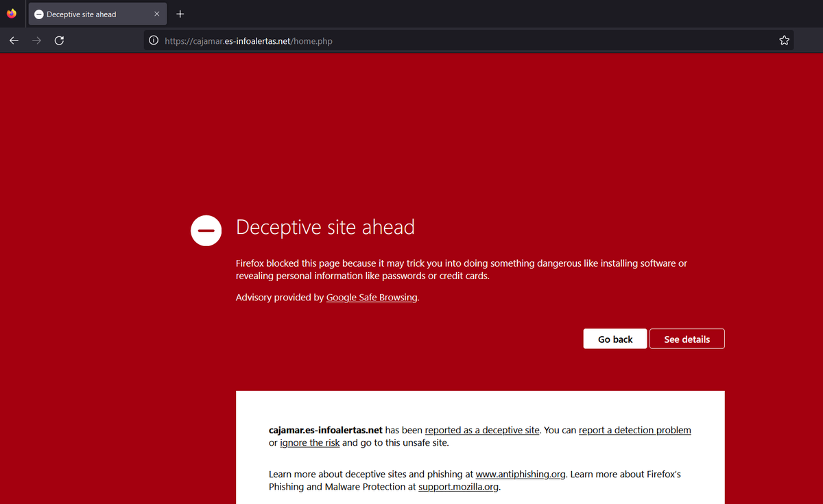Open the www.antiphishing.org link
823x504 pixels.
pos(521,474)
